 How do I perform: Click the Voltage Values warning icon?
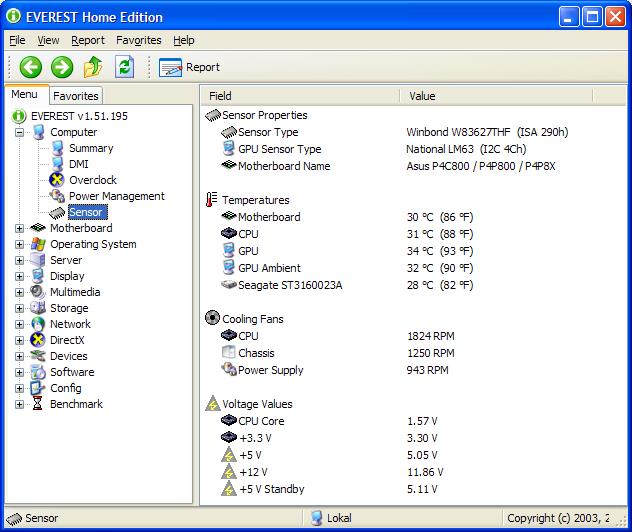(213, 403)
